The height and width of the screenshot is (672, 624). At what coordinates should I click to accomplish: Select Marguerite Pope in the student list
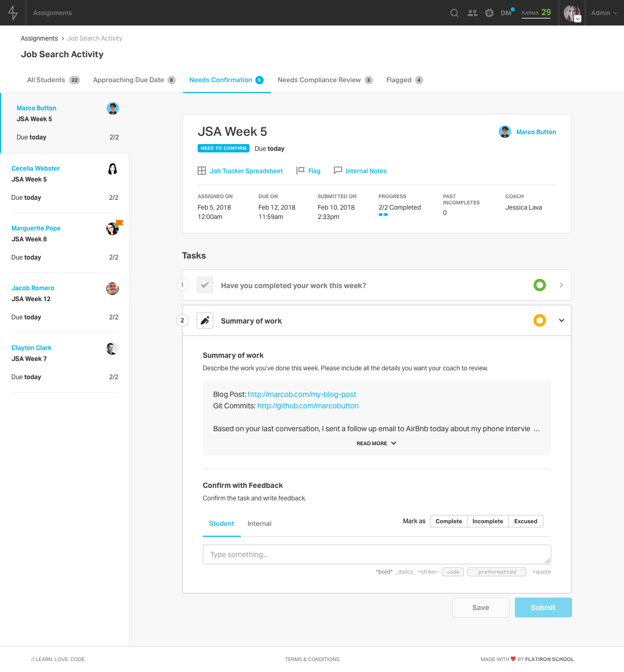pos(64,243)
